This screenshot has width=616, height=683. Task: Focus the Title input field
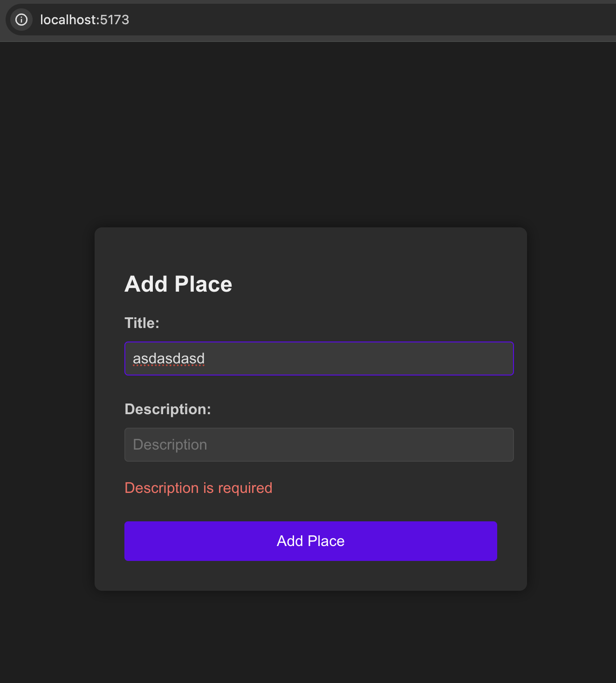pyautogui.click(x=319, y=358)
